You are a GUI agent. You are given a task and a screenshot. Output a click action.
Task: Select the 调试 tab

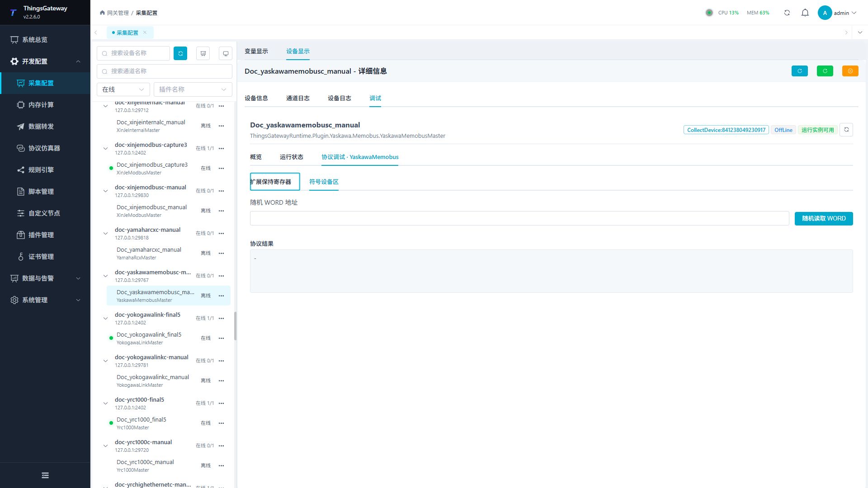(375, 98)
